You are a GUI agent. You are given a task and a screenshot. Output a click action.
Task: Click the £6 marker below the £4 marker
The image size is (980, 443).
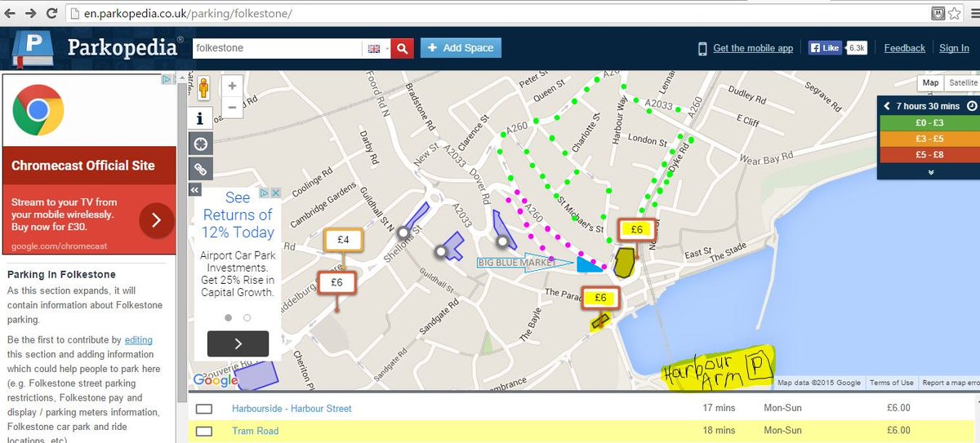click(x=336, y=282)
